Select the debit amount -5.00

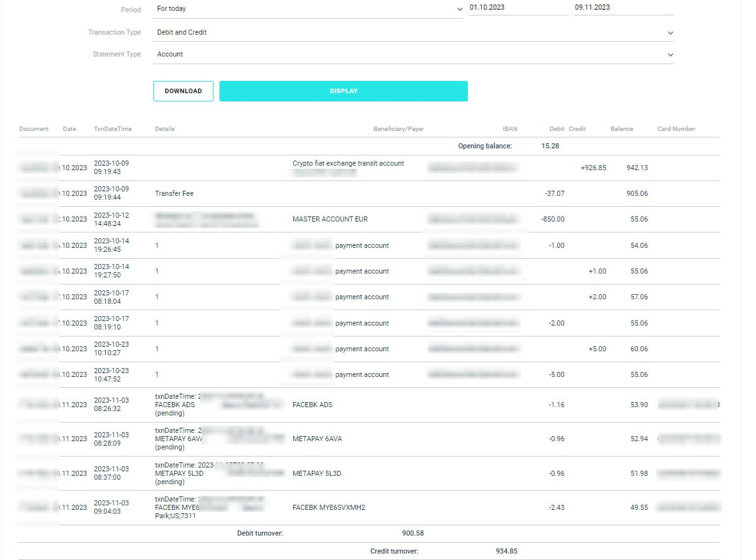point(556,375)
